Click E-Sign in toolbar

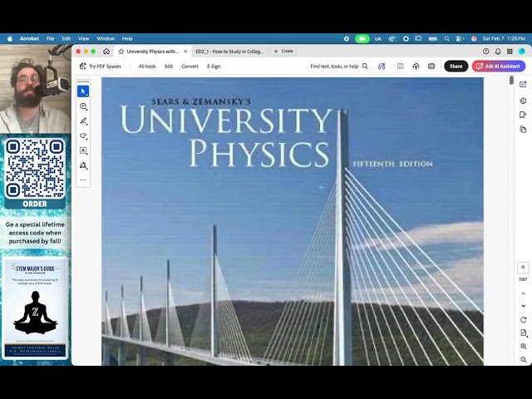214,66
